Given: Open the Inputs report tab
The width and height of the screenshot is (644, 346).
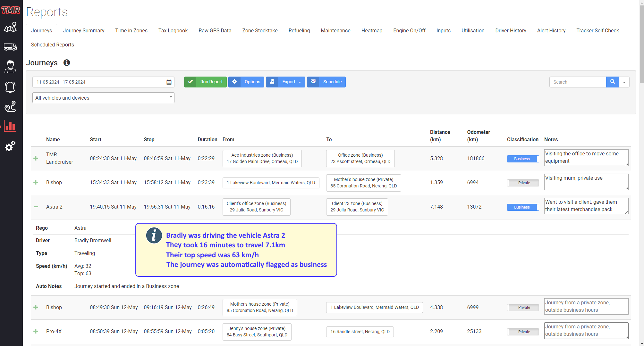Looking at the screenshot, I should (444, 31).
